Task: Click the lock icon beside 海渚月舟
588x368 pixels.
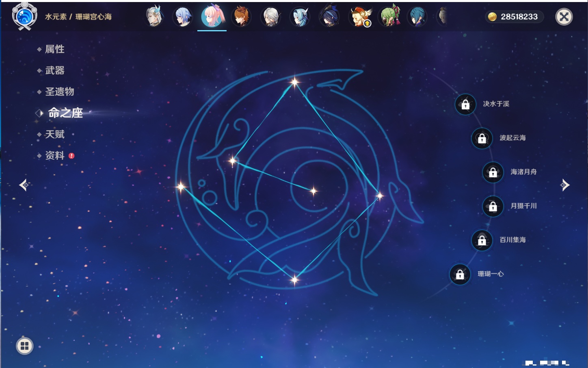Action: point(493,172)
